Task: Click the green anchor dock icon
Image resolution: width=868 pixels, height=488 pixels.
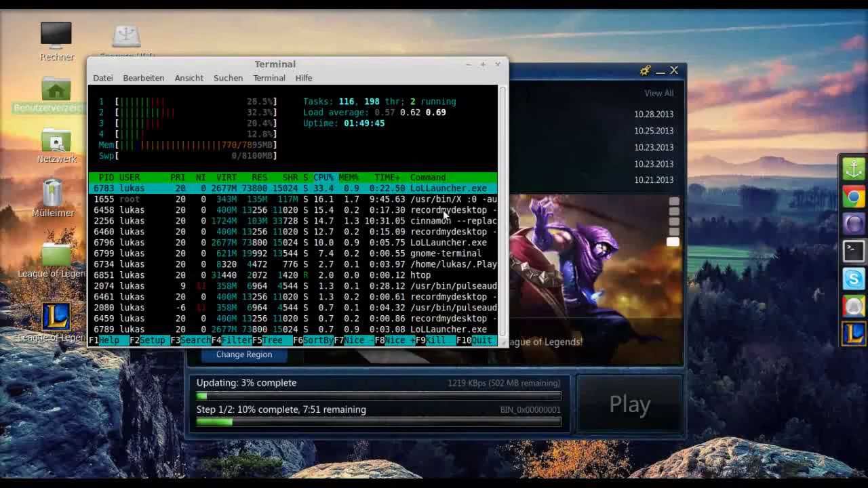Action: tap(854, 168)
